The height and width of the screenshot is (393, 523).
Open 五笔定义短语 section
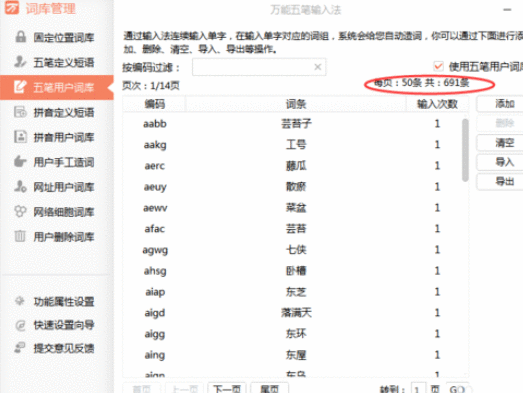(57, 62)
